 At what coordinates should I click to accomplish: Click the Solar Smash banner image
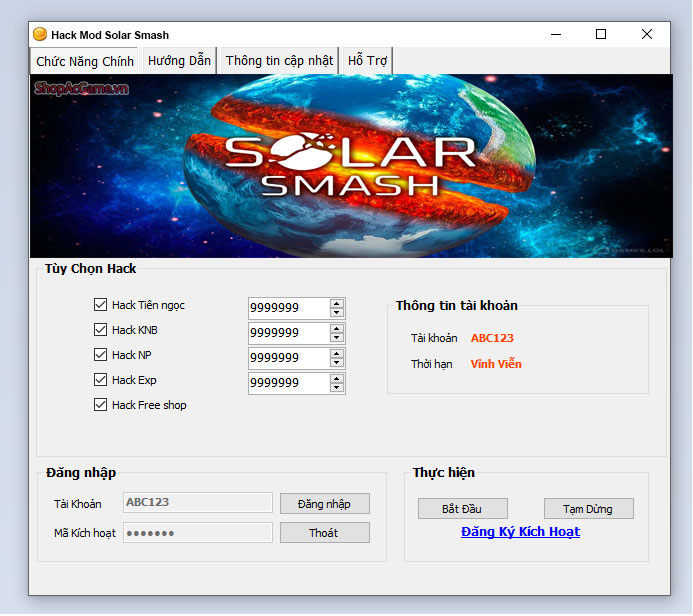click(351, 166)
